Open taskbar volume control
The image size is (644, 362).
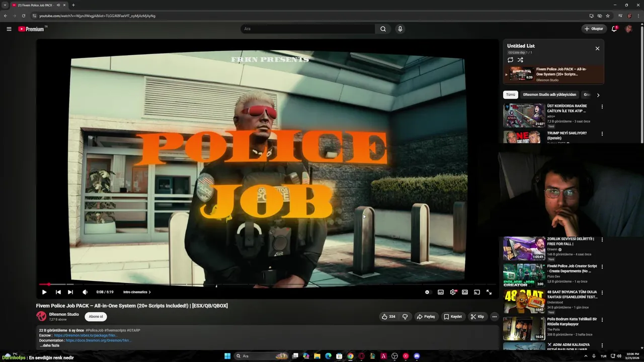(619, 356)
